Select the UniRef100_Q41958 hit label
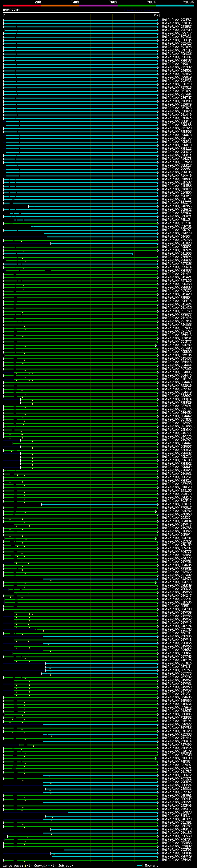The width and height of the screenshot is (197, 868). [x=177, y=254]
